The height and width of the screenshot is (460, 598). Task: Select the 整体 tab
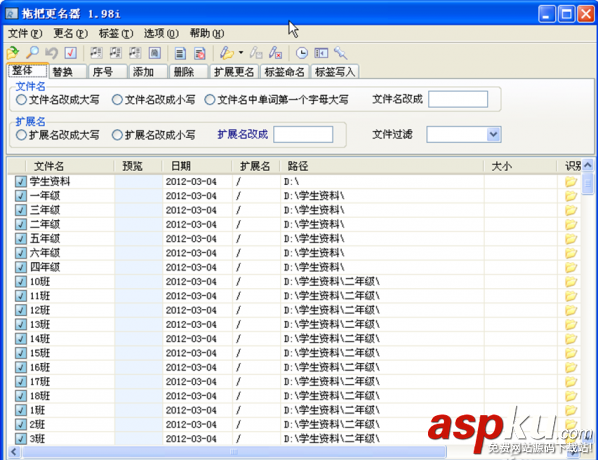(27, 71)
